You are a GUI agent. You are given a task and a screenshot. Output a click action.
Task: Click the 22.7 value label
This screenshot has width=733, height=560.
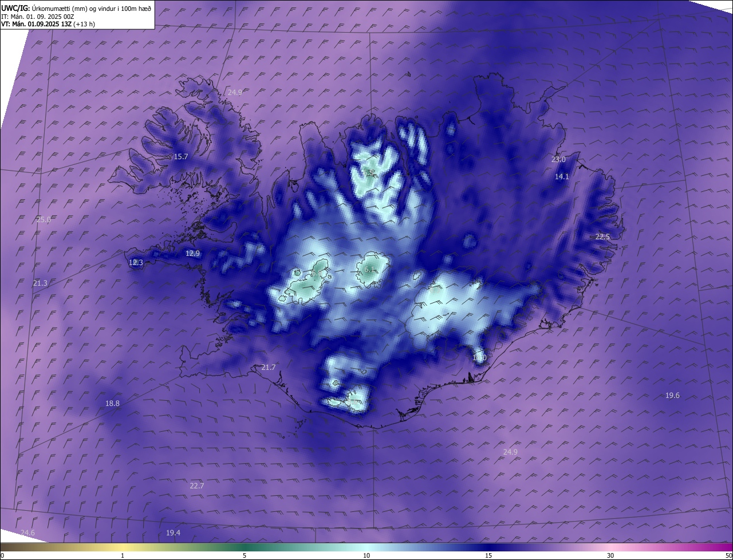coord(196,486)
